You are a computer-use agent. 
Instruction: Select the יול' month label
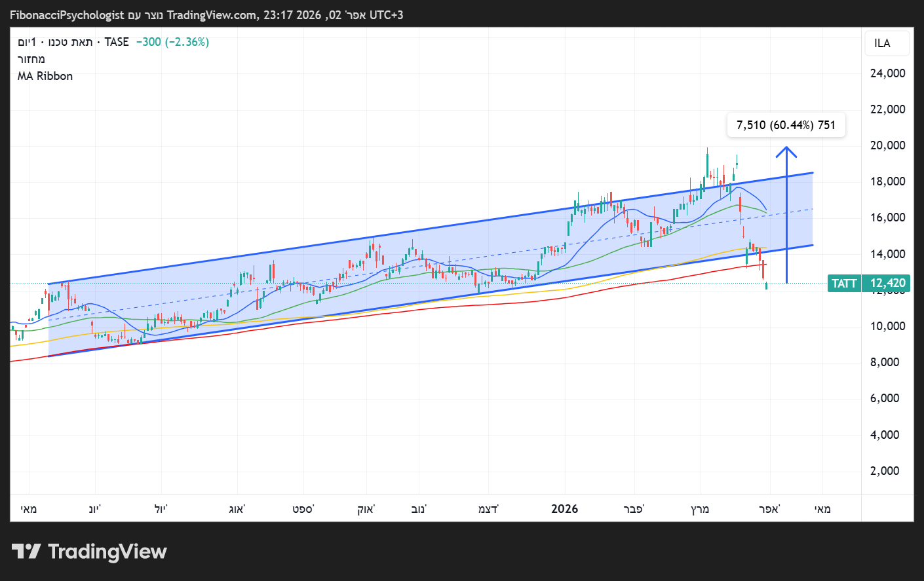pyautogui.click(x=161, y=509)
